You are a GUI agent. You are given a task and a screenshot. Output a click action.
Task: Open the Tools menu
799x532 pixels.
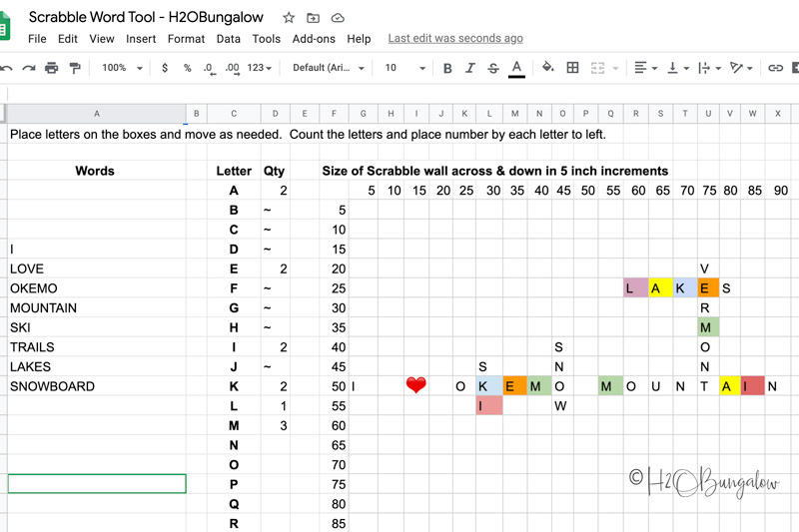(267, 39)
